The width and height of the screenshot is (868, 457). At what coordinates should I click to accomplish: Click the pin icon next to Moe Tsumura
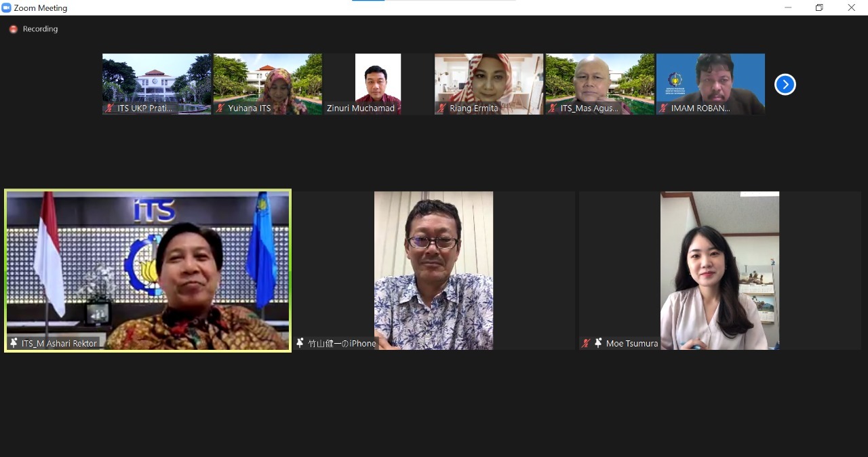click(598, 343)
